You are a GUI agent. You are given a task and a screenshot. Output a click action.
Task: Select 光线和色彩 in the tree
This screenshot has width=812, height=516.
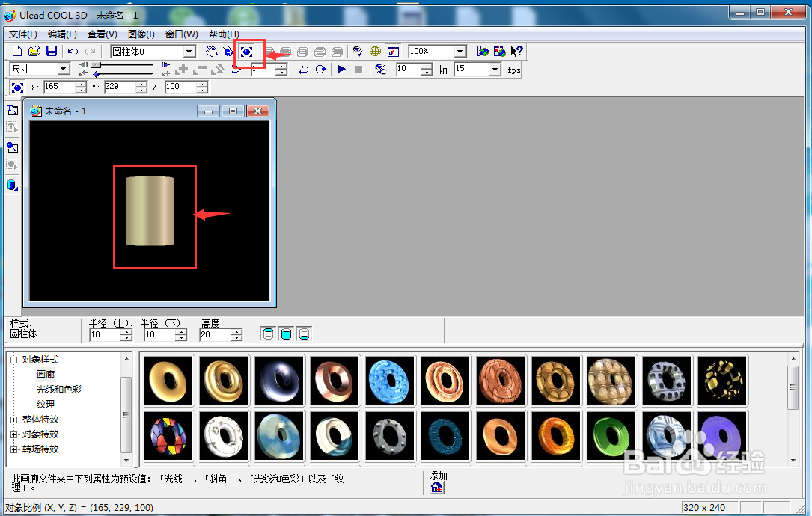[59, 389]
